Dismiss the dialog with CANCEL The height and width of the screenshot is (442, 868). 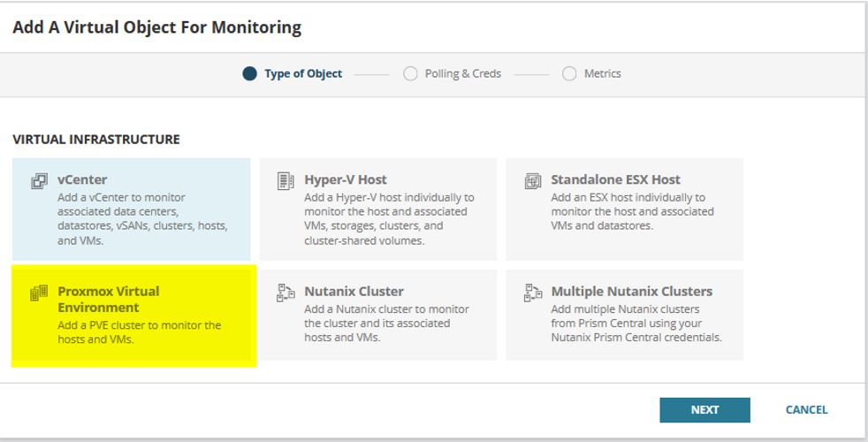(806, 410)
